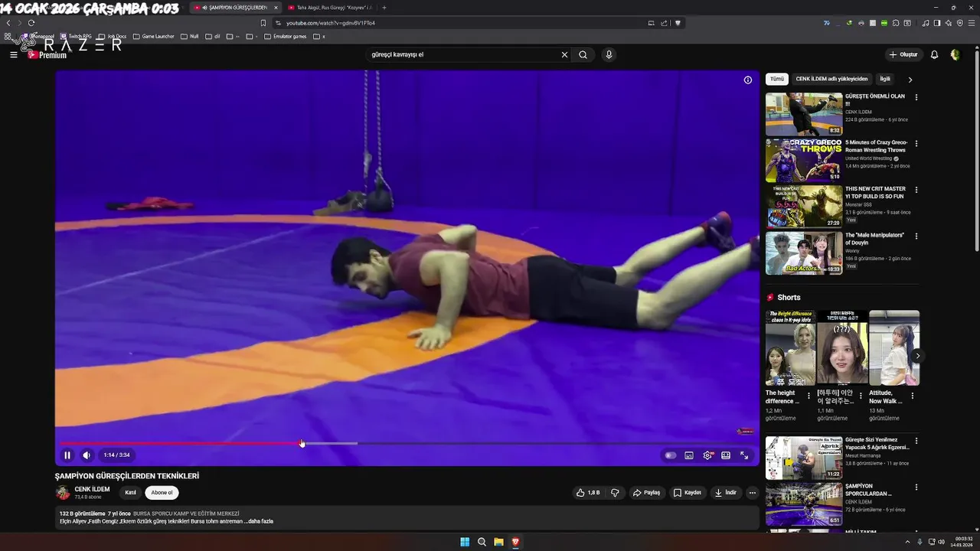Select the İlgili filter chip

tap(885, 79)
